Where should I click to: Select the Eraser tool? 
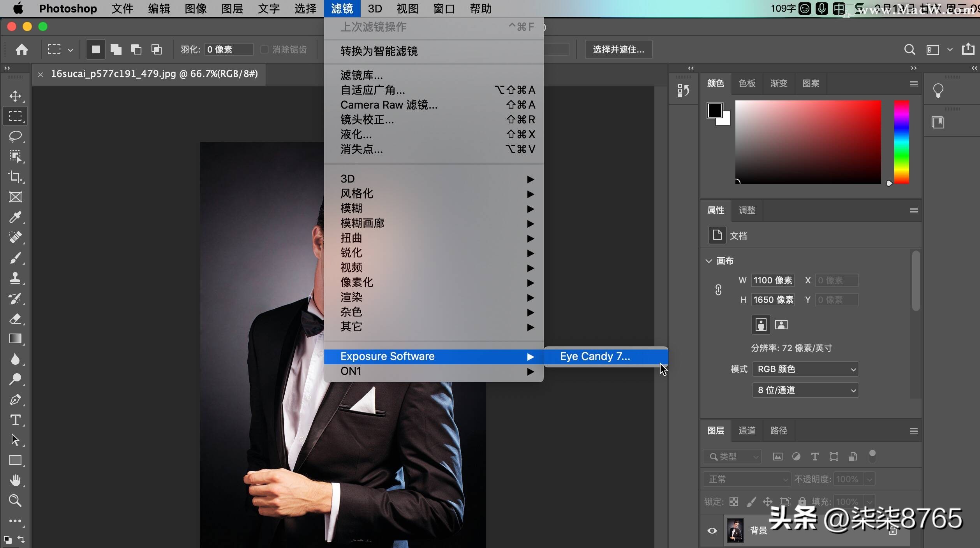[x=15, y=318]
